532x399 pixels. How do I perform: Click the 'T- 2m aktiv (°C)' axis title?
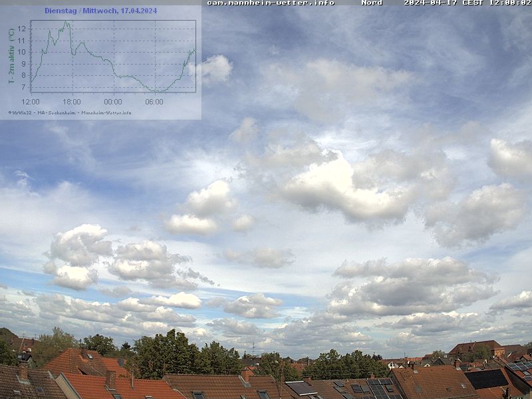[x=11, y=56]
